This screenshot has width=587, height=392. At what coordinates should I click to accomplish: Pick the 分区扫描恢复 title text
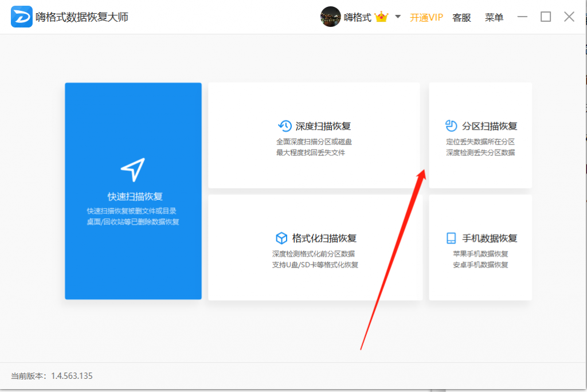pos(490,126)
